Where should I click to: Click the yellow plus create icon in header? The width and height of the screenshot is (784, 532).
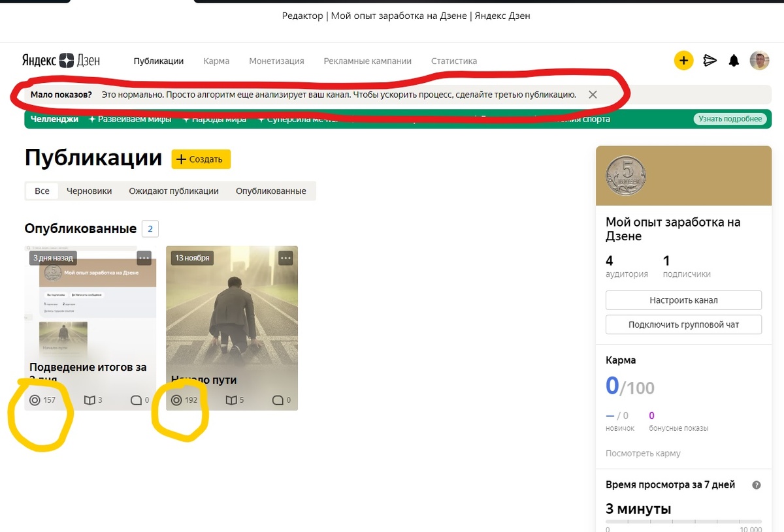(x=683, y=61)
